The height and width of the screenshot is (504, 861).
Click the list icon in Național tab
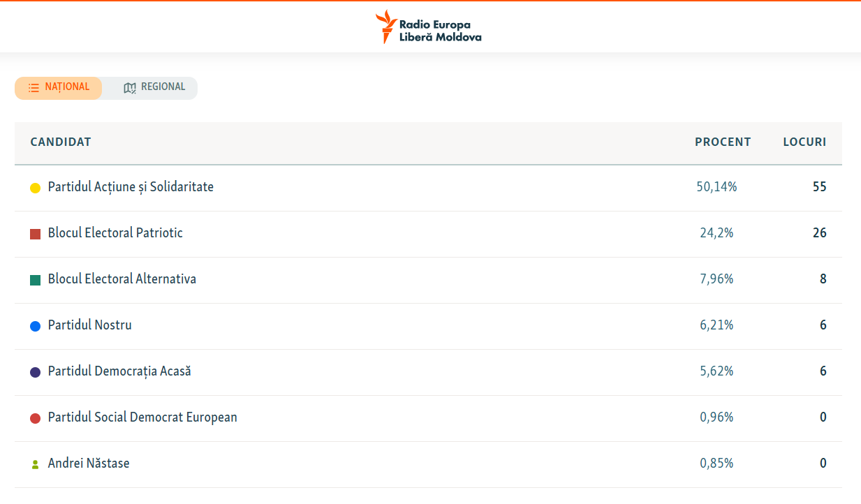34,88
